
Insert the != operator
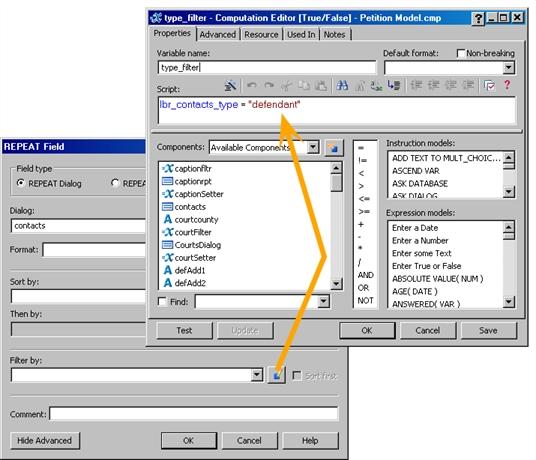[362, 160]
